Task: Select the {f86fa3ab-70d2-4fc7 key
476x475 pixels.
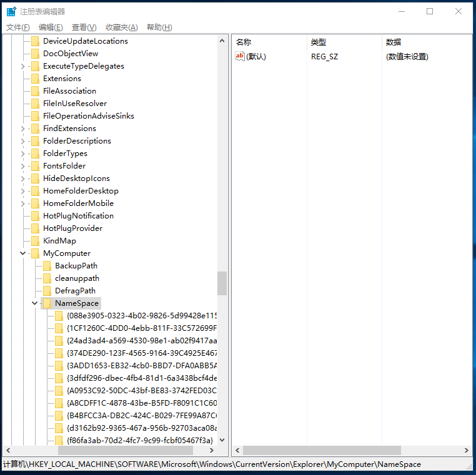Action: (x=140, y=440)
